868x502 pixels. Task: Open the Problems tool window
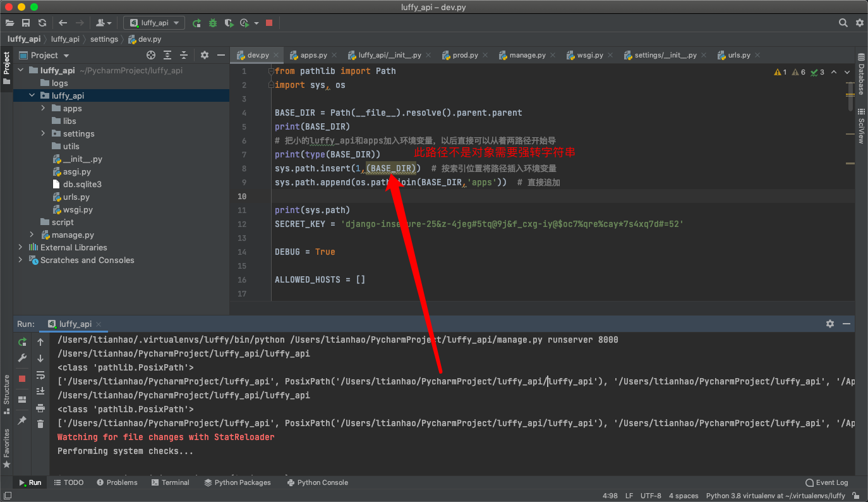pyautogui.click(x=118, y=482)
